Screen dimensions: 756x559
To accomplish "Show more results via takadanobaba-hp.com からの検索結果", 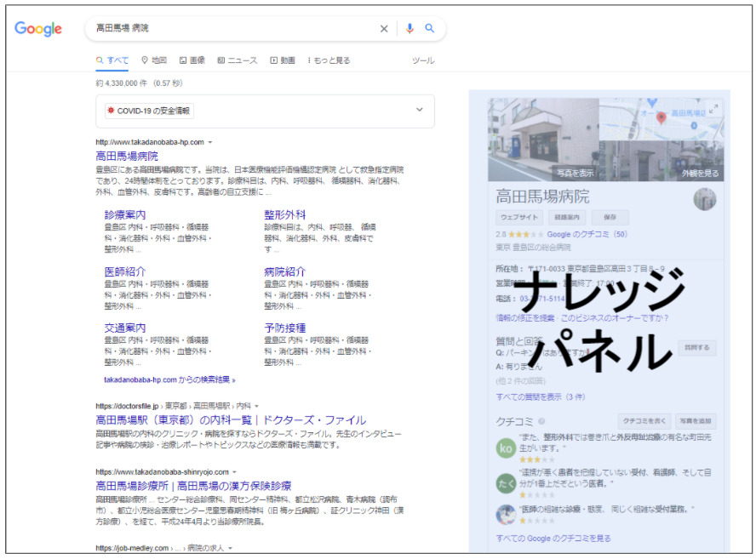I will pyautogui.click(x=169, y=380).
